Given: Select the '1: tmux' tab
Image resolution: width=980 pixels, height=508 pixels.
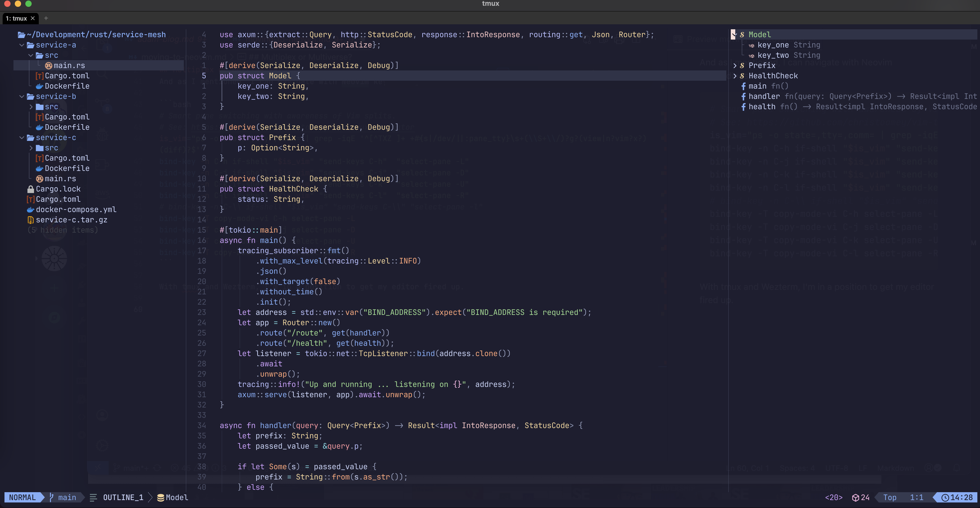Looking at the screenshot, I should [16, 18].
